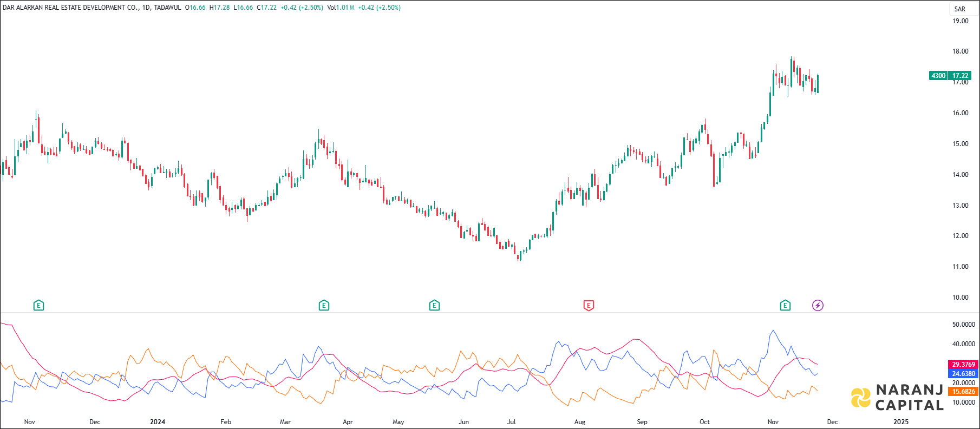Click the H17.28 high value
This screenshot has height=429, width=980.
pyautogui.click(x=220, y=8)
